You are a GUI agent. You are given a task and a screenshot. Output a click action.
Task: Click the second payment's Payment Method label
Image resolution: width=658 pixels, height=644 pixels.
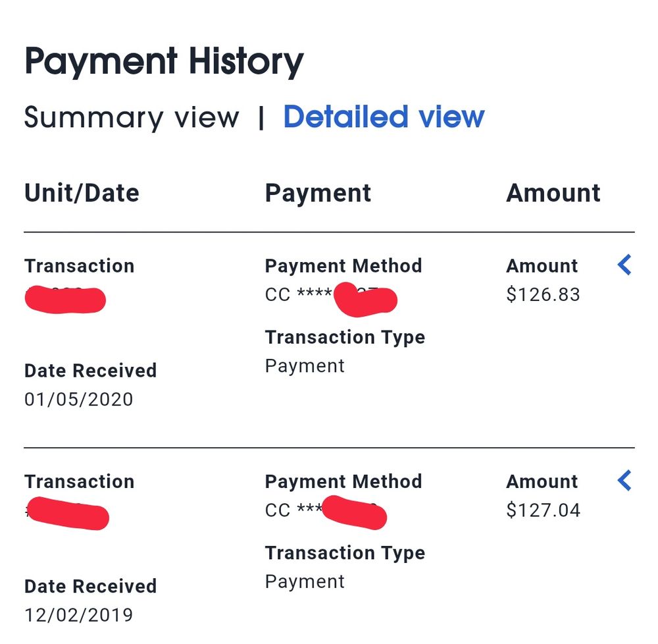[x=343, y=481]
